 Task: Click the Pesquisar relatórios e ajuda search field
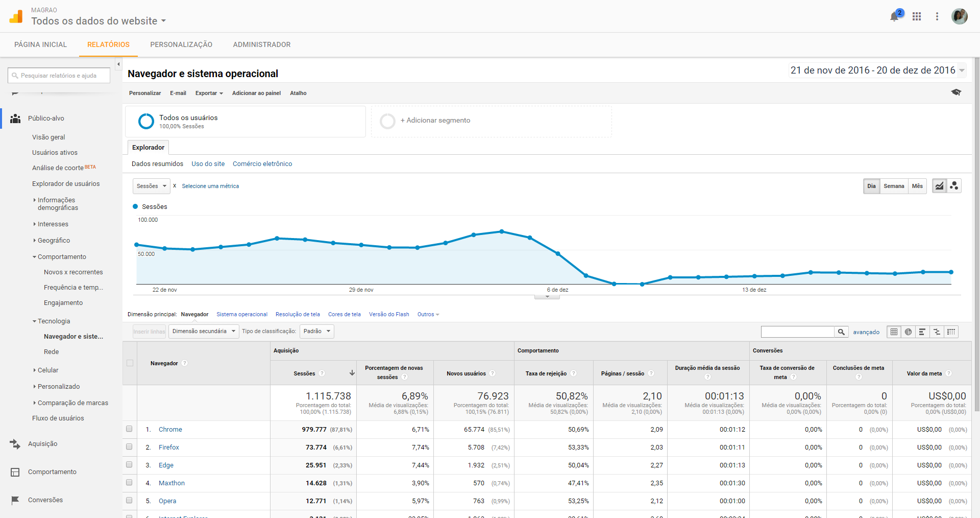(59, 76)
